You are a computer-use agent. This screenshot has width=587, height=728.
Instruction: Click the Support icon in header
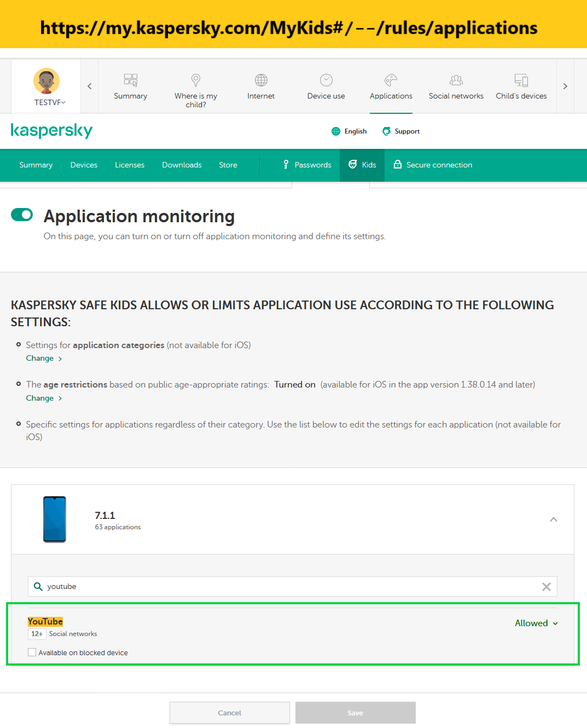click(x=387, y=131)
